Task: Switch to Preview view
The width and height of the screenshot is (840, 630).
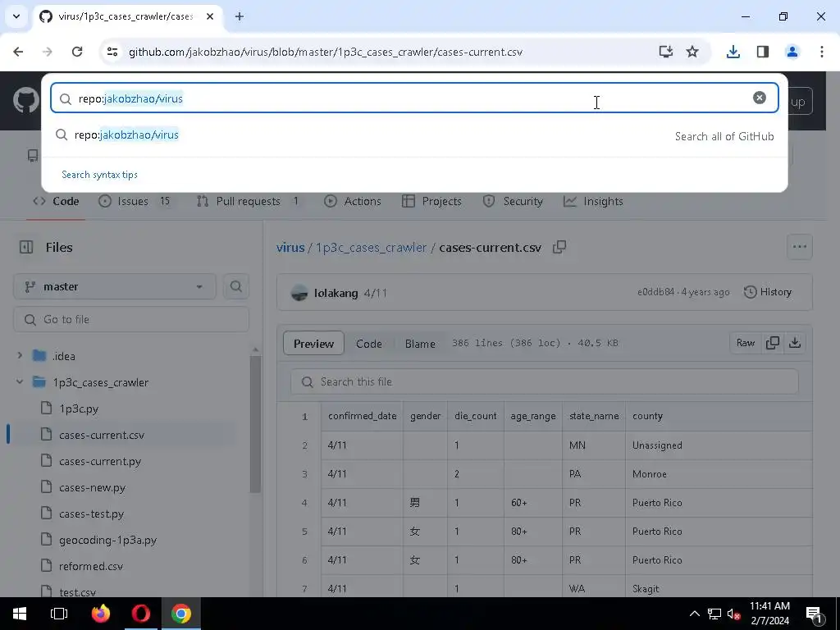Action: tap(313, 344)
